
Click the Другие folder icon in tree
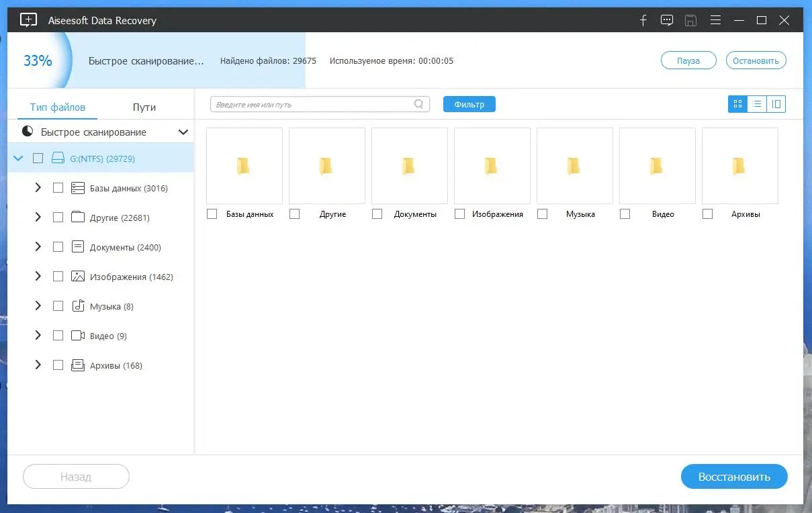pyautogui.click(x=77, y=218)
